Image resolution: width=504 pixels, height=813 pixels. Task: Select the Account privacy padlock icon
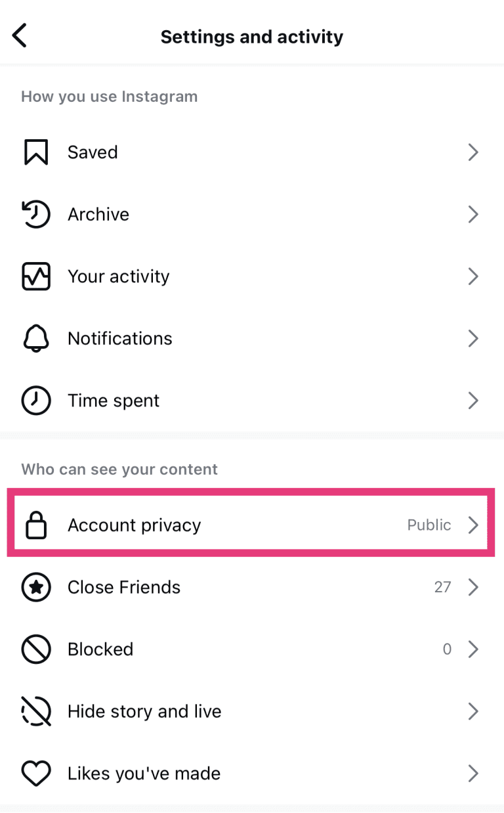point(36,525)
